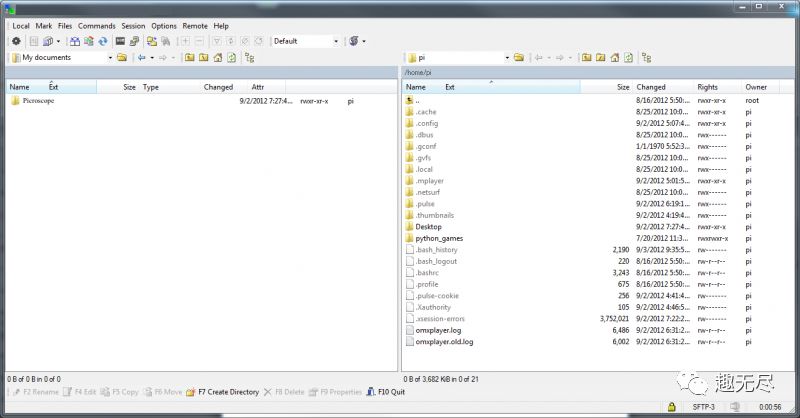Click the lock icon in status bar
This screenshot has width=800, height=418.
click(x=671, y=407)
